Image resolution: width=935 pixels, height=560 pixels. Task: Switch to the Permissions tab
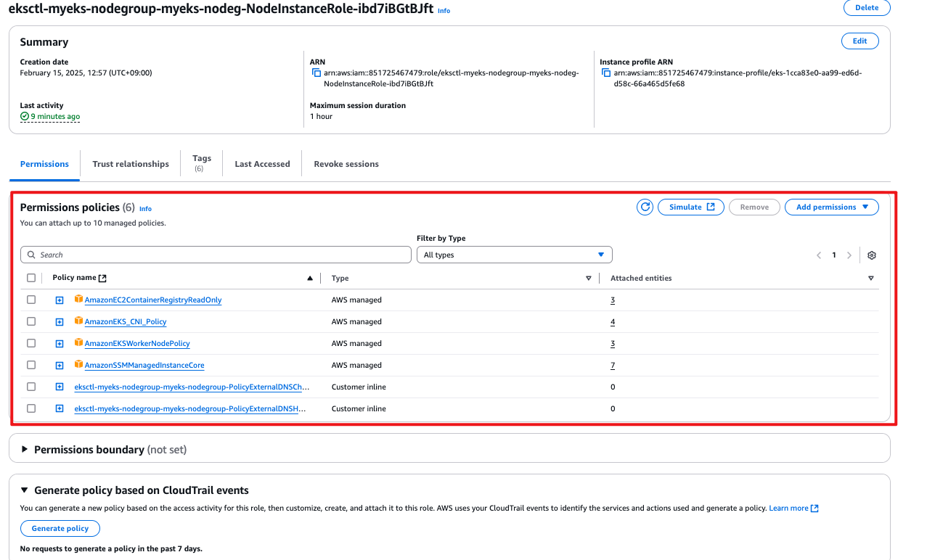click(x=44, y=164)
